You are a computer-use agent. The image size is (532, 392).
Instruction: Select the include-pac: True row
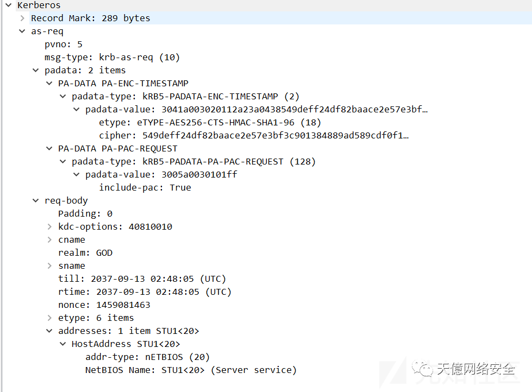[x=145, y=187]
